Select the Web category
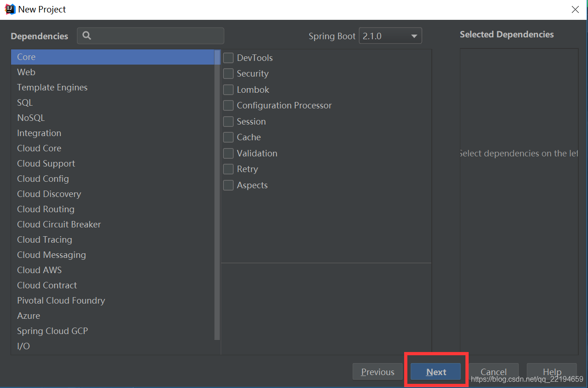Viewport: 588px width, 388px height. click(x=113, y=72)
